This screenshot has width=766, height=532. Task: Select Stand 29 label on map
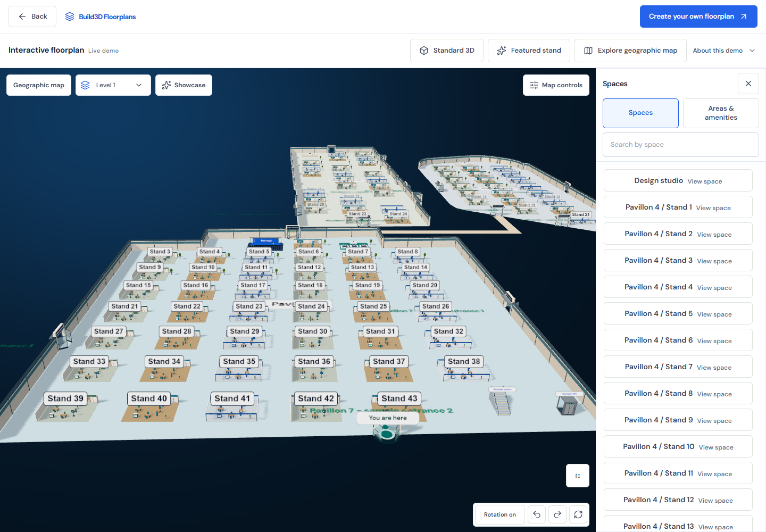pyautogui.click(x=245, y=331)
